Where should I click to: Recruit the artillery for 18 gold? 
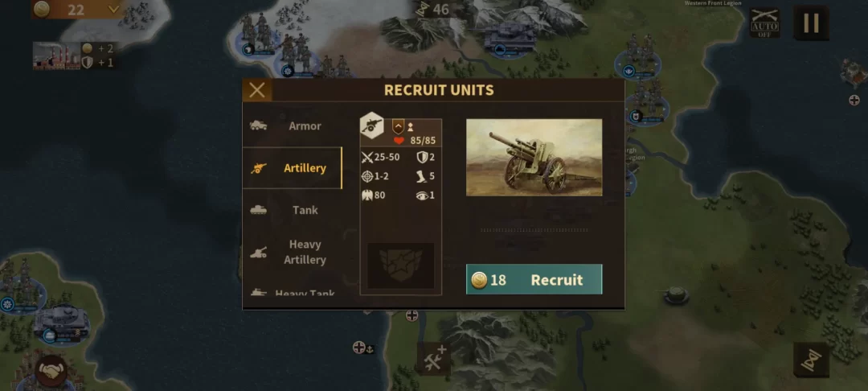coord(534,279)
